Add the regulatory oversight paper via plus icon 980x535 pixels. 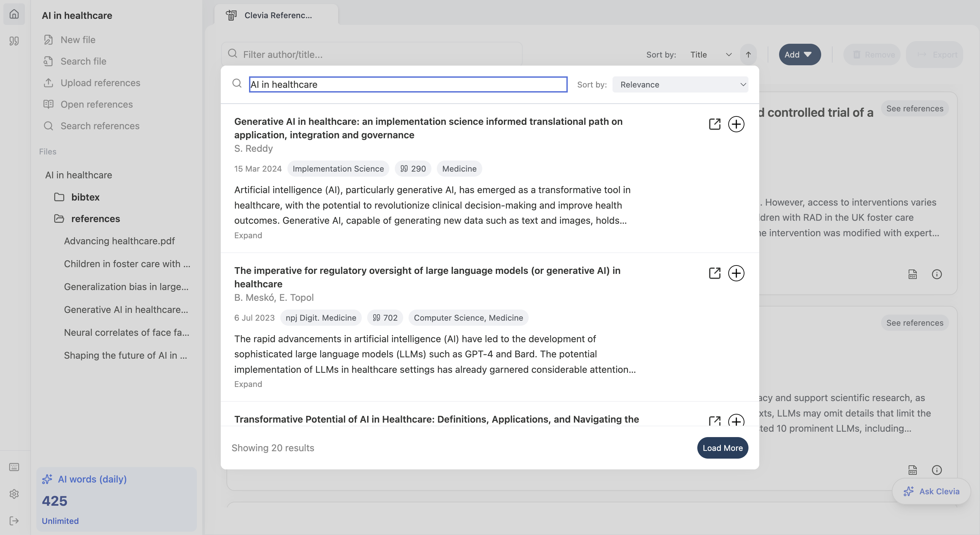coord(737,273)
